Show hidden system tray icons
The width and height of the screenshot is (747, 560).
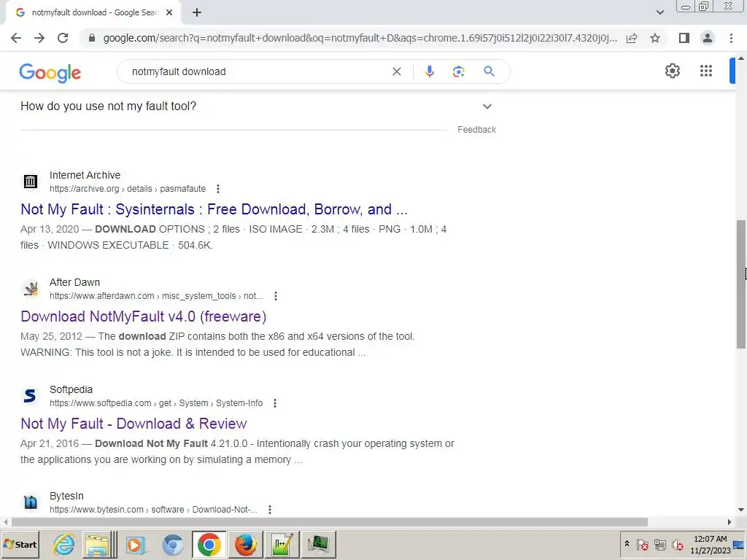627,544
